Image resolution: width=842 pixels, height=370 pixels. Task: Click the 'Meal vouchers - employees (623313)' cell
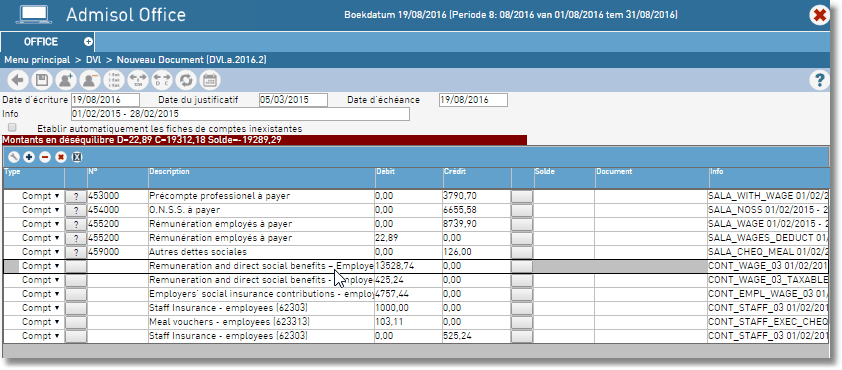click(x=262, y=322)
